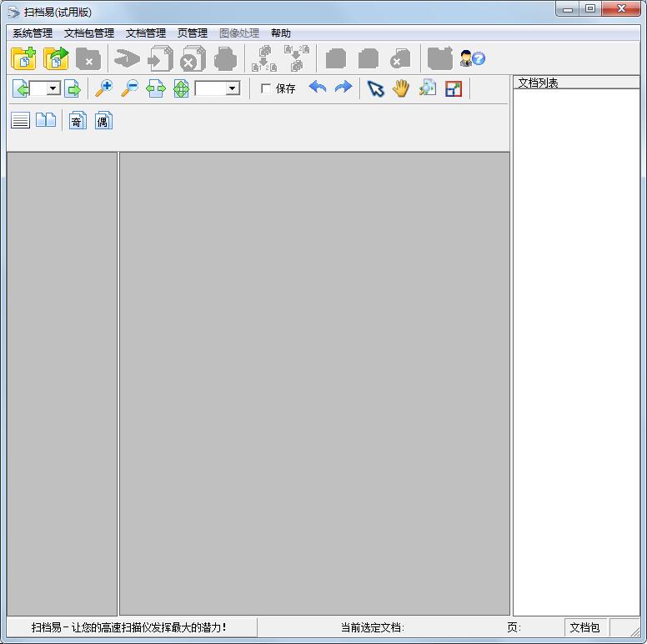Show odd pages with 奇 button
The image size is (647, 644).
click(x=78, y=121)
